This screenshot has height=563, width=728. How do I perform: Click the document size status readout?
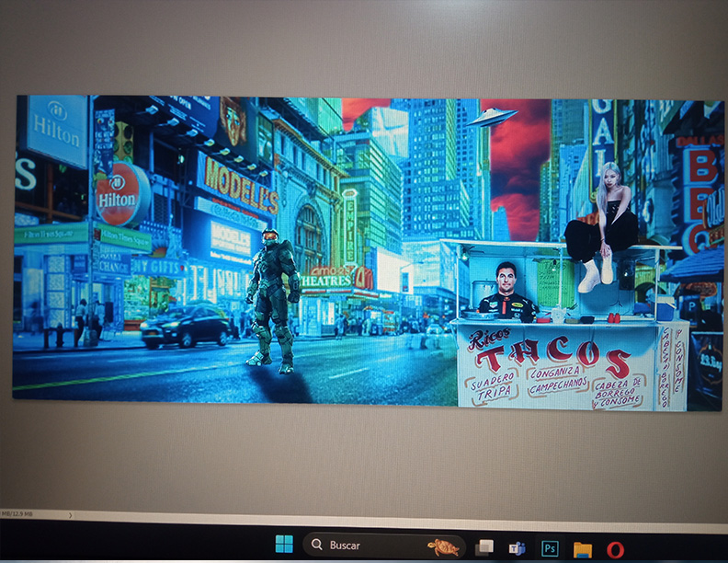pos(18,514)
